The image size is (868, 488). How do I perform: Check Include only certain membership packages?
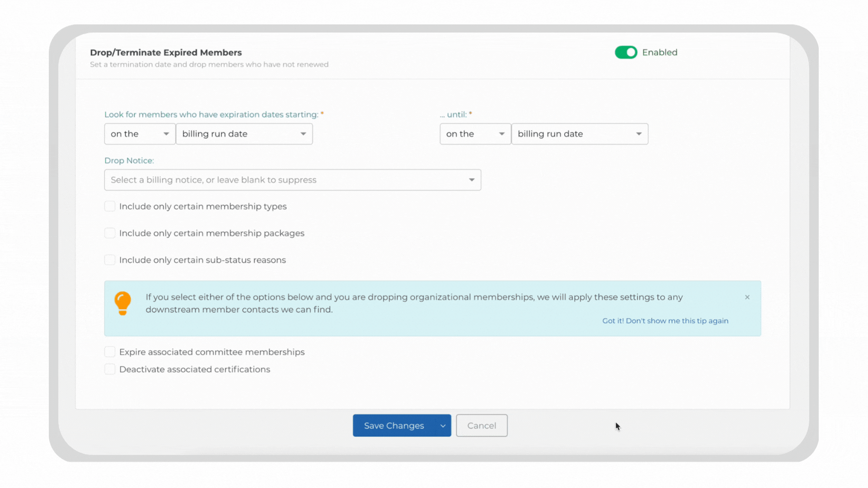click(110, 233)
